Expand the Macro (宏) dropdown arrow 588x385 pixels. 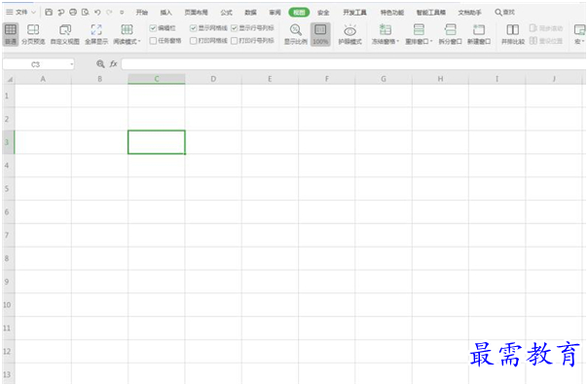pyautogui.click(x=583, y=41)
